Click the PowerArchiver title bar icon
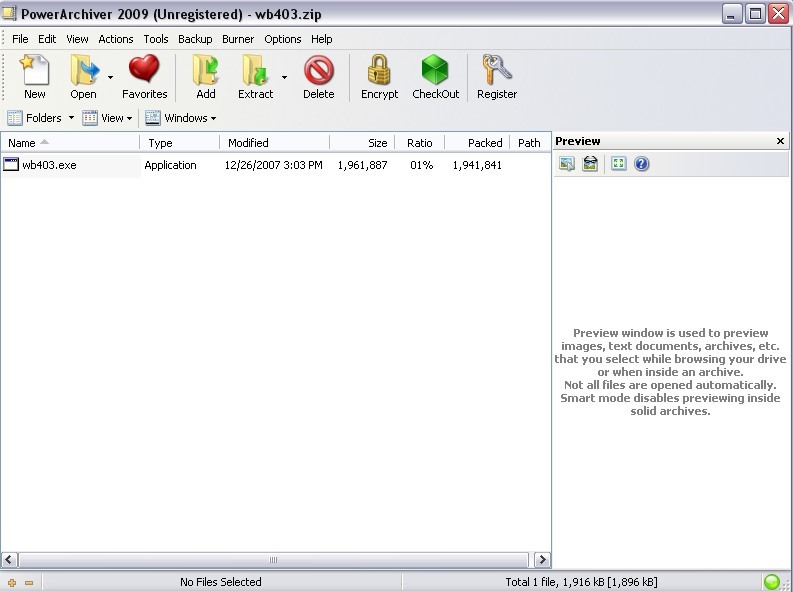 (9, 13)
